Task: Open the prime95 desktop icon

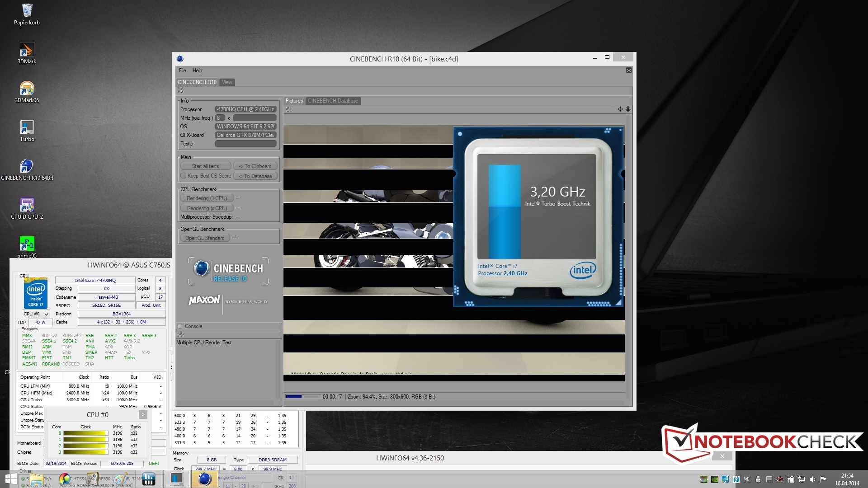Action: [x=27, y=244]
